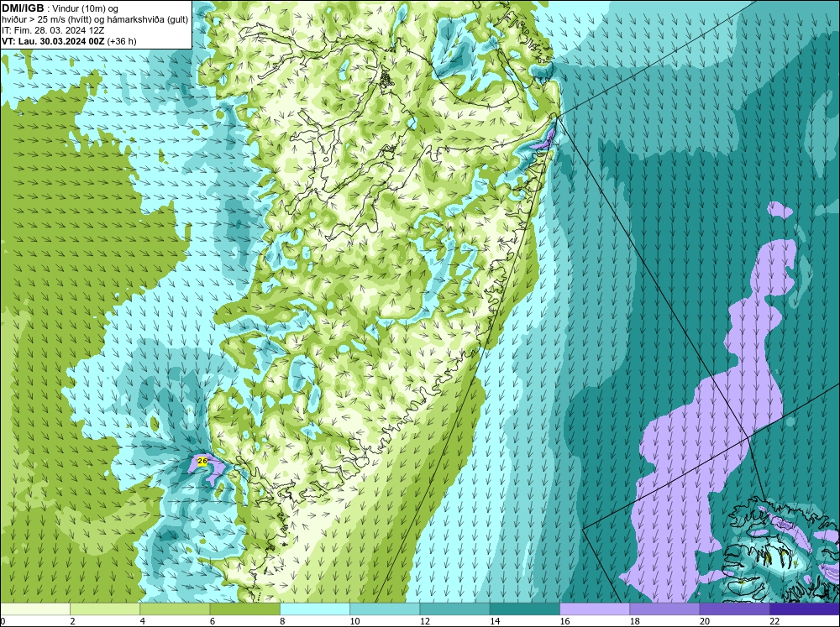
Task: Click the 'VT: Lau. 30.03.2024 00Z' valid time
Action: pyautogui.click(x=53, y=41)
